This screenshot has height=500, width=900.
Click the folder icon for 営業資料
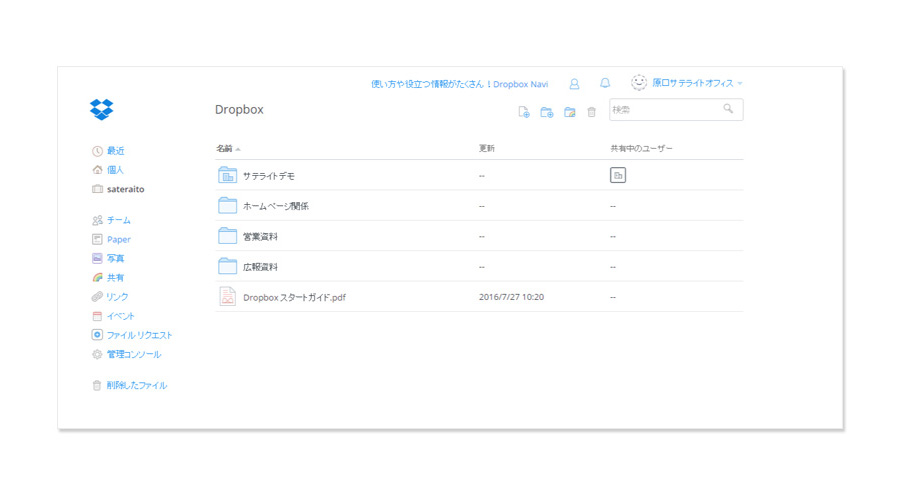pos(227,236)
